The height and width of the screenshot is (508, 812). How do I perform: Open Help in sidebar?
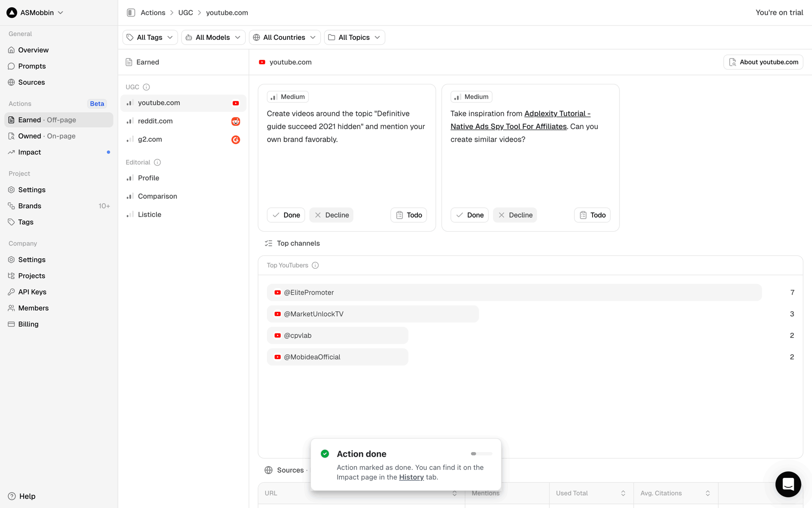(x=22, y=496)
